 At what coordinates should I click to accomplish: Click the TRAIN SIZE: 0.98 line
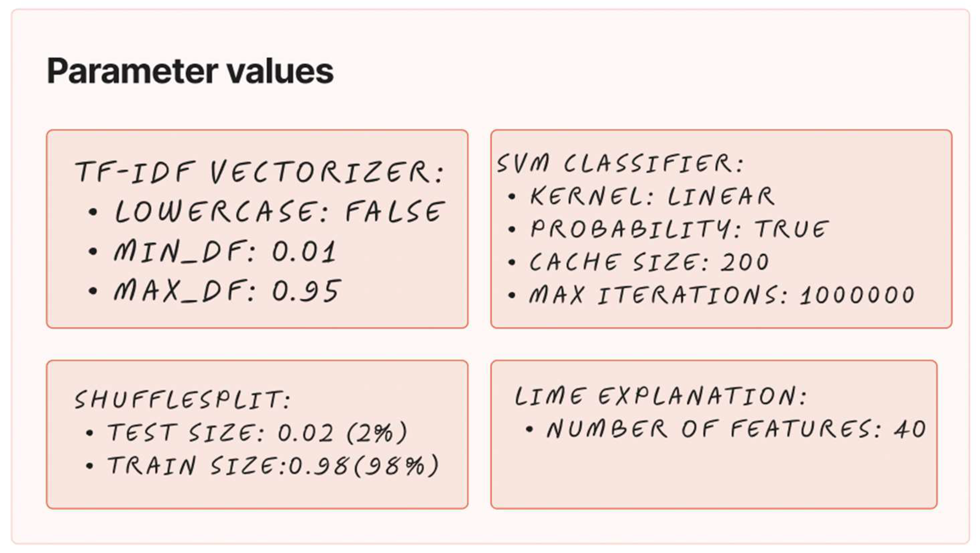coord(273,466)
